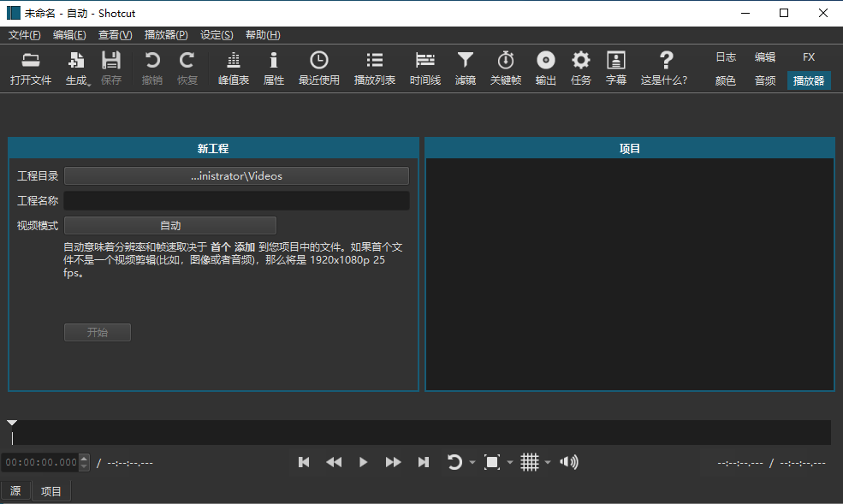The width and height of the screenshot is (843, 504).
Task: Select the 源 (Source) tab
Action: click(15, 491)
